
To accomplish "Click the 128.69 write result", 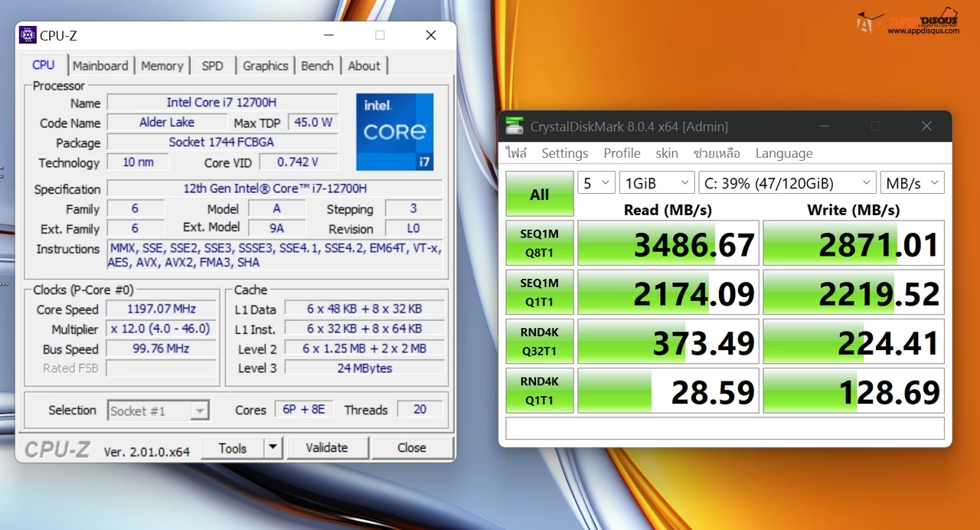I will coord(854,390).
